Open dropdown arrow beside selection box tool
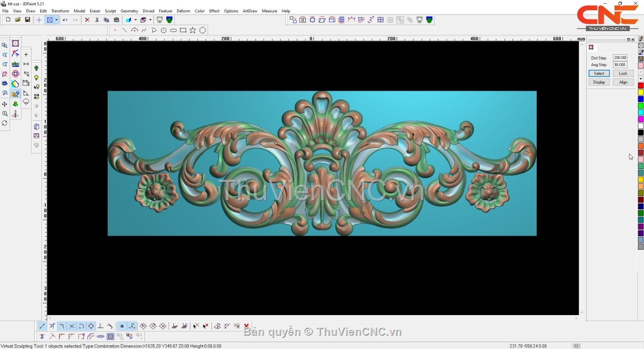 [x=56, y=20]
